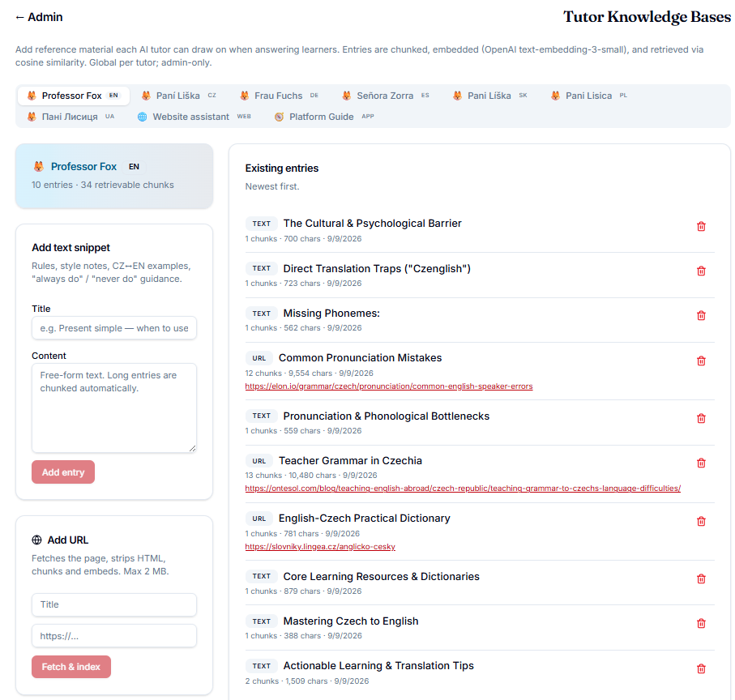This screenshot has width=735, height=700.
Task: Select the Professor Fox EN tab
Action: [x=74, y=96]
